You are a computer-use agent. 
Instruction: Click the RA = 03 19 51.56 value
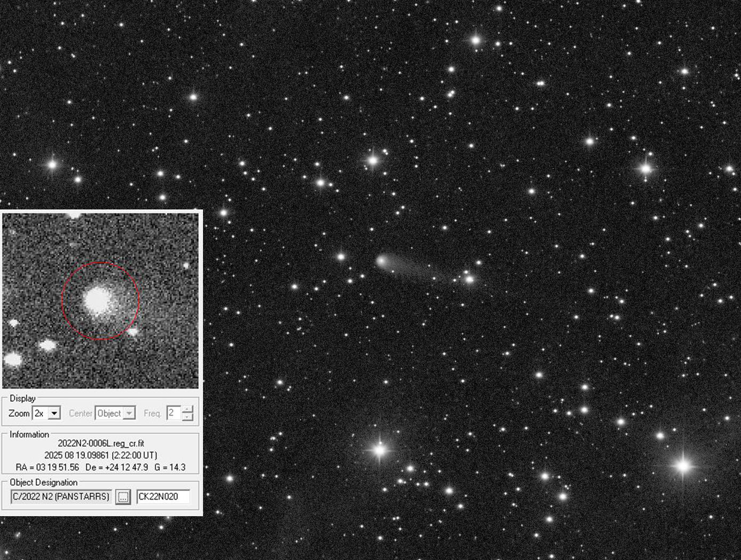click(48, 467)
